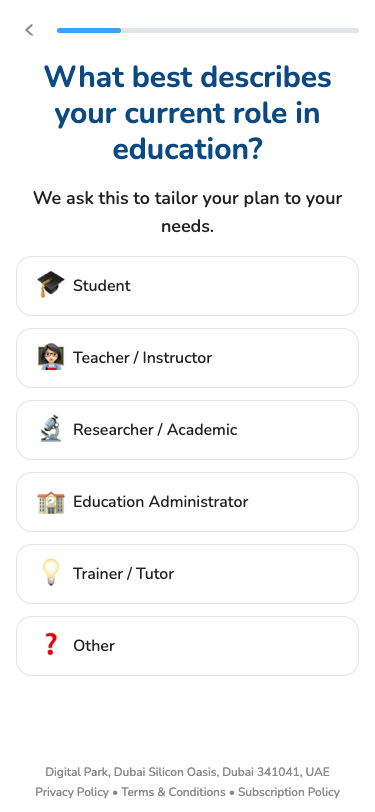Screen dimensions: 375x812
Task: Select the Other role option
Action: tap(188, 646)
